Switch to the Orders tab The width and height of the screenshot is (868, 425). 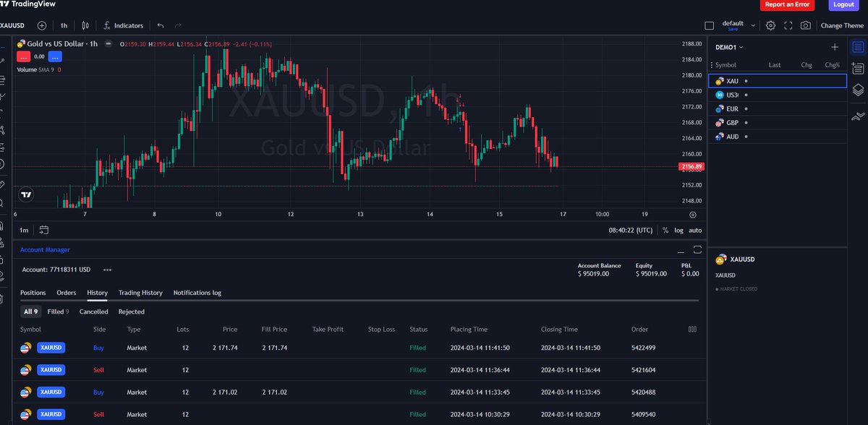click(67, 293)
